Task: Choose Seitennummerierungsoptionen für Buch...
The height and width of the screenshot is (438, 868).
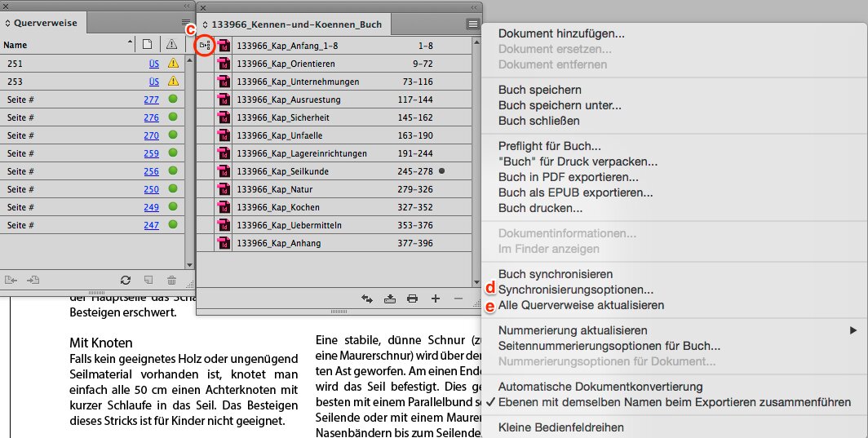Action: point(609,346)
